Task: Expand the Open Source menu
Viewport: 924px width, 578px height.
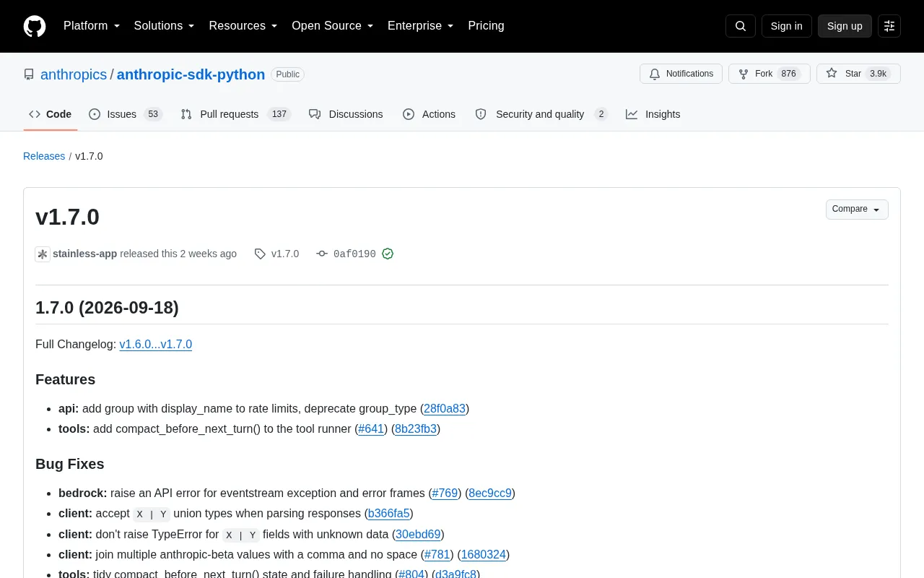Action: coord(333,26)
